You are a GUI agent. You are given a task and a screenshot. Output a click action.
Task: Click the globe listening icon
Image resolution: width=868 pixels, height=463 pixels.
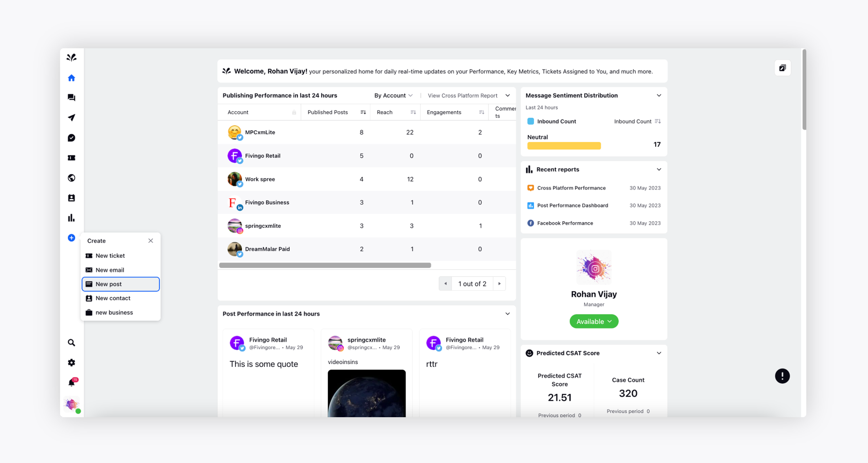point(72,178)
